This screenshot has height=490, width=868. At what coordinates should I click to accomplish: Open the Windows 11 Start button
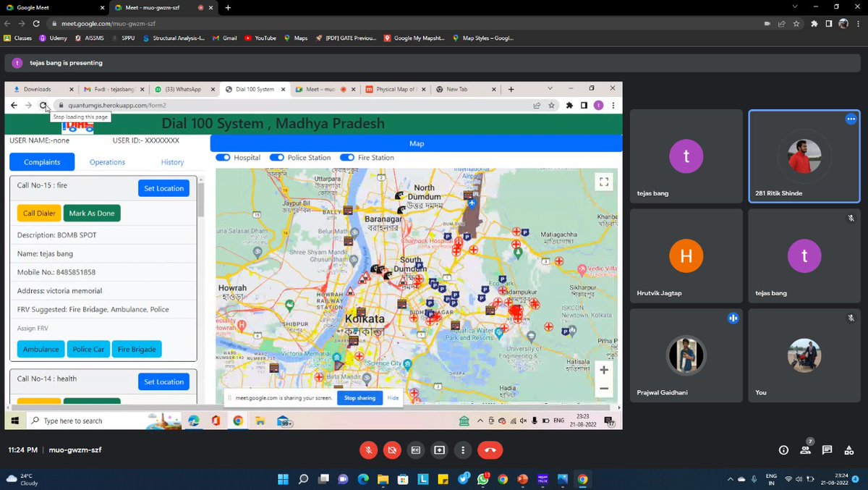tap(283, 478)
